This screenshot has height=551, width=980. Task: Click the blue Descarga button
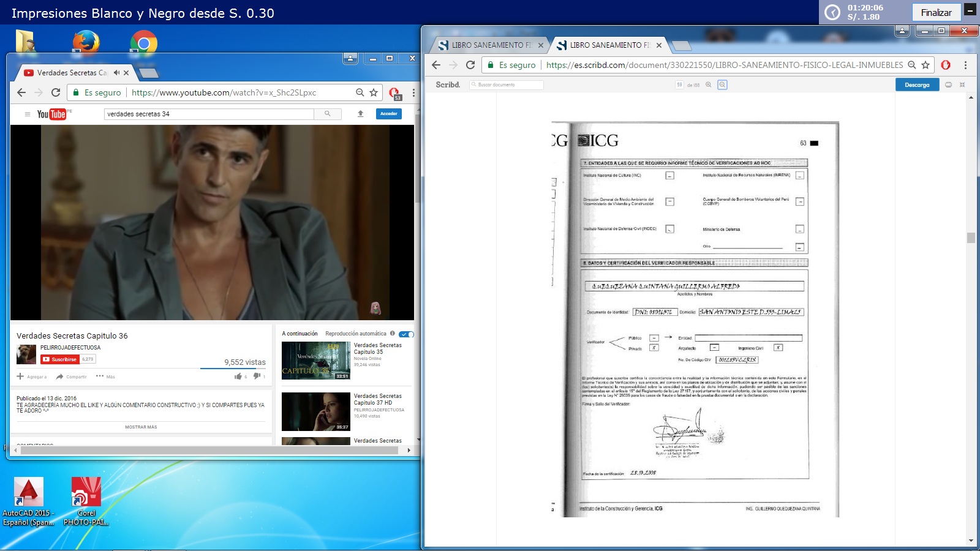point(917,85)
